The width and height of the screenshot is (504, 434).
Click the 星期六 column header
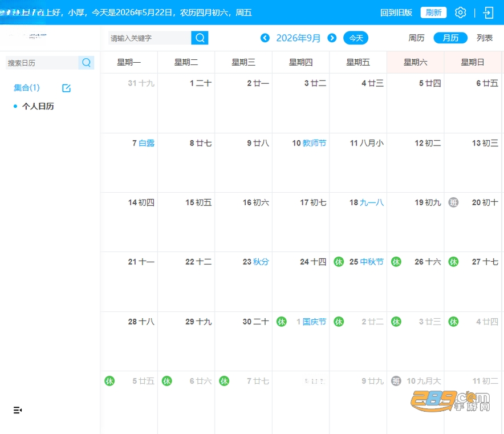pos(416,62)
